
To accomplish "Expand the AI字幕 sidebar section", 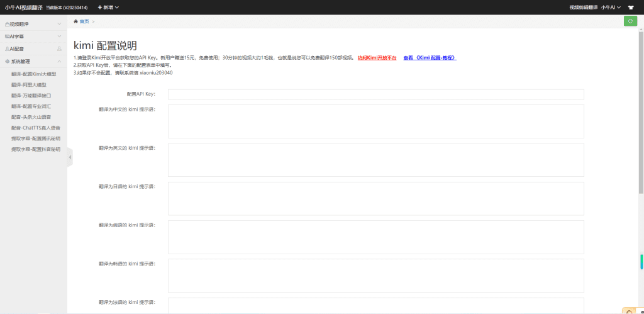I will pyautogui.click(x=33, y=36).
